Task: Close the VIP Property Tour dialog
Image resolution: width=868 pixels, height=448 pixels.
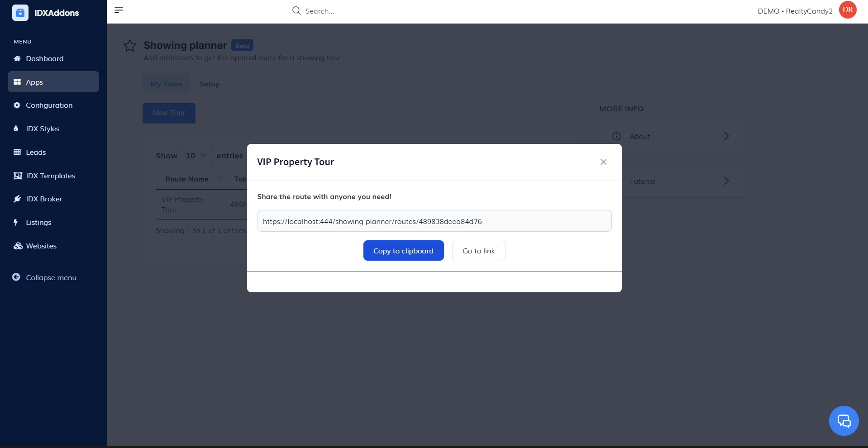Action: point(603,162)
